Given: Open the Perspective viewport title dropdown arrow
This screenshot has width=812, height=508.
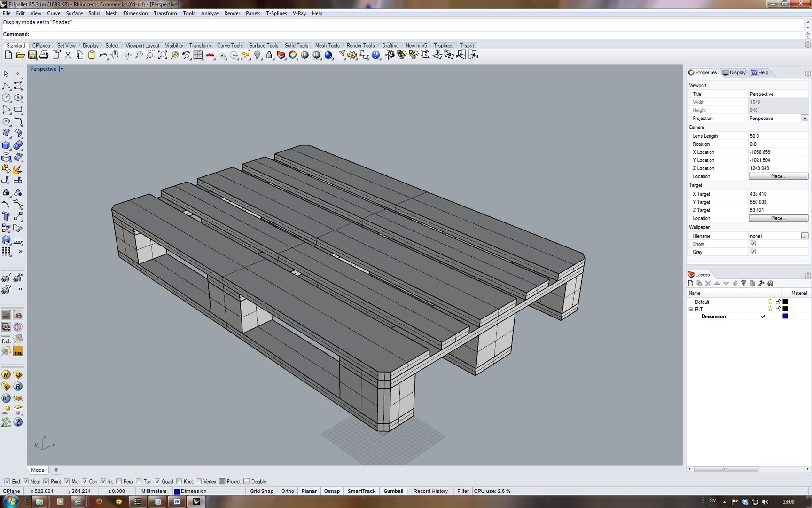Looking at the screenshot, I should coord(62,69).
